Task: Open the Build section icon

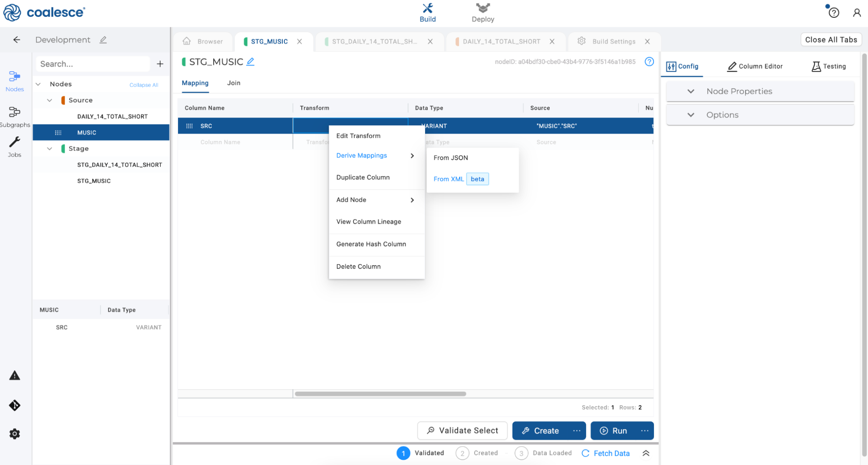Action: coord(427,13)
